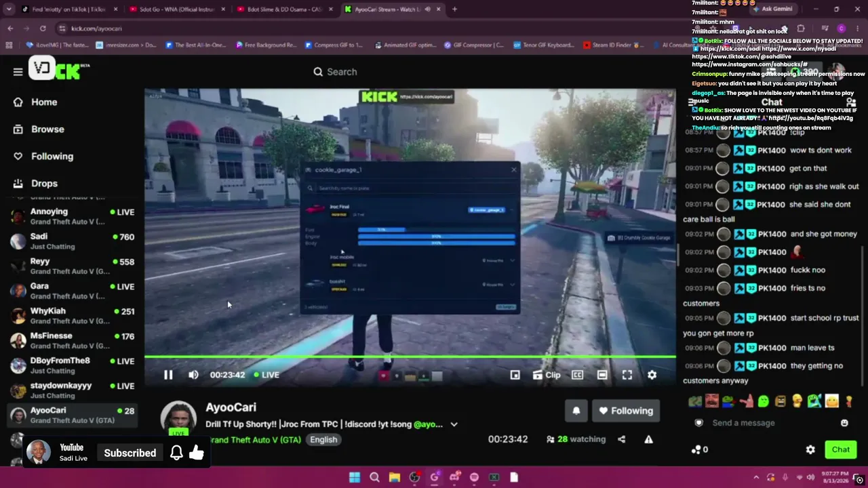The image size is (868, 488).
Task: Open the hamburger sidebar menu on Kick
Action: 18,71
